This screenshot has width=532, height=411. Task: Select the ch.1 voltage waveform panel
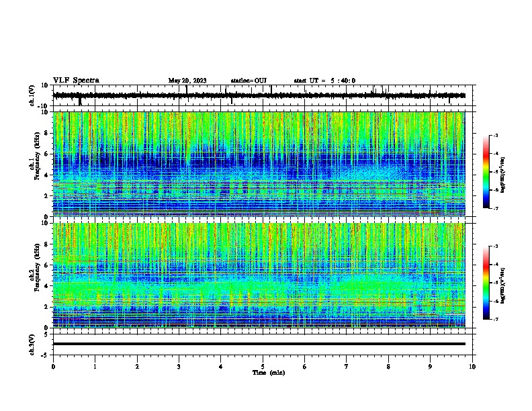click(x=264, y=95)
